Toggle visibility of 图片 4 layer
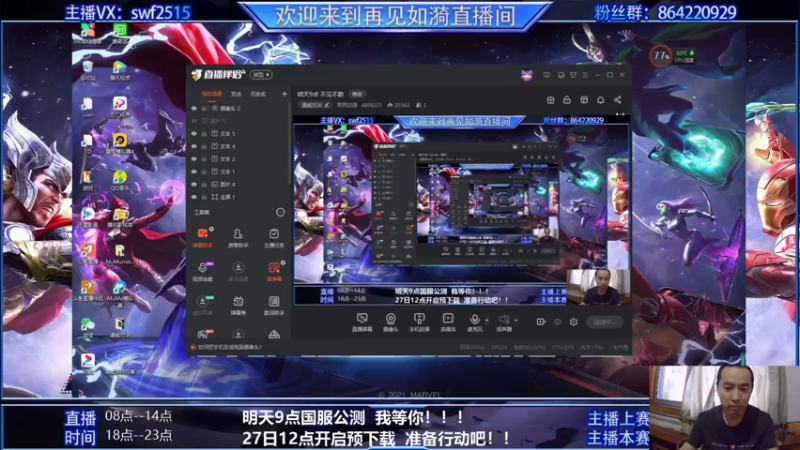800x450 pixels. 194,184
